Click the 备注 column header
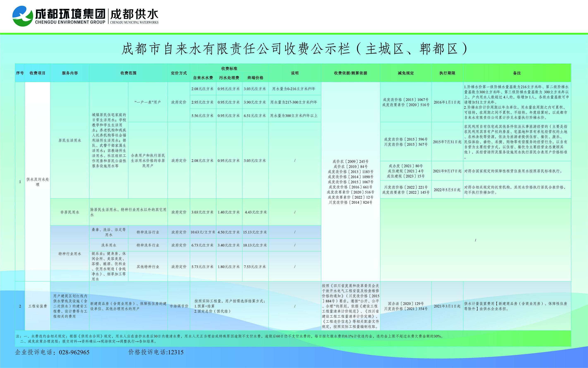This screenshot has width=588, height=368. click(x=517, y=73)
